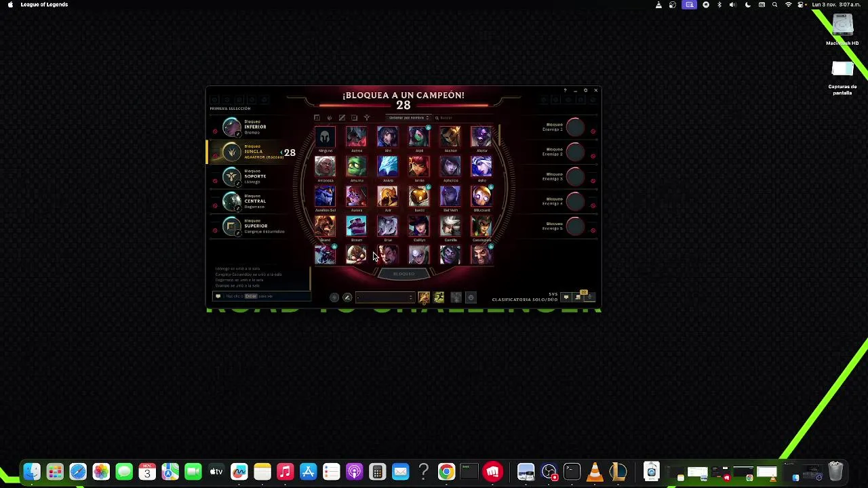Open VLC from the Dock

tap(595, 471)
